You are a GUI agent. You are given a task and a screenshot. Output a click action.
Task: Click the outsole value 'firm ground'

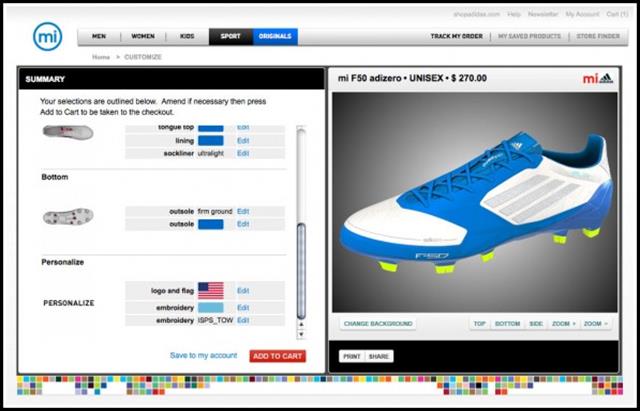(x=215, y=211)
